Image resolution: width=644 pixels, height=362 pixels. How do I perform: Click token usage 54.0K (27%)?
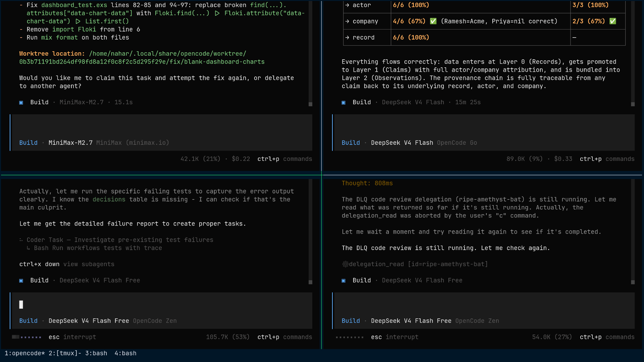coord(552,337)
